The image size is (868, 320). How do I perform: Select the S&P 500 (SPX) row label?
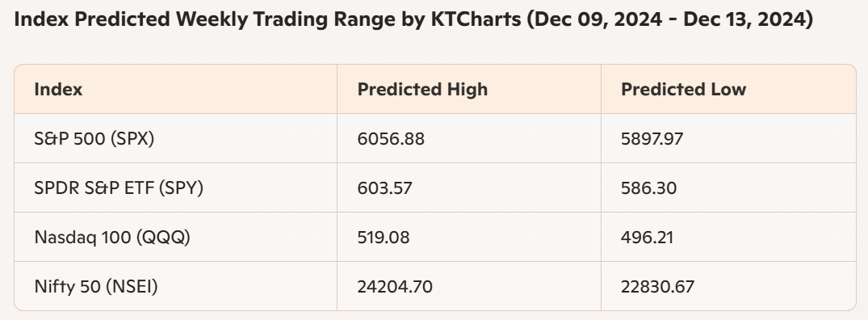[x=94, y=138]
